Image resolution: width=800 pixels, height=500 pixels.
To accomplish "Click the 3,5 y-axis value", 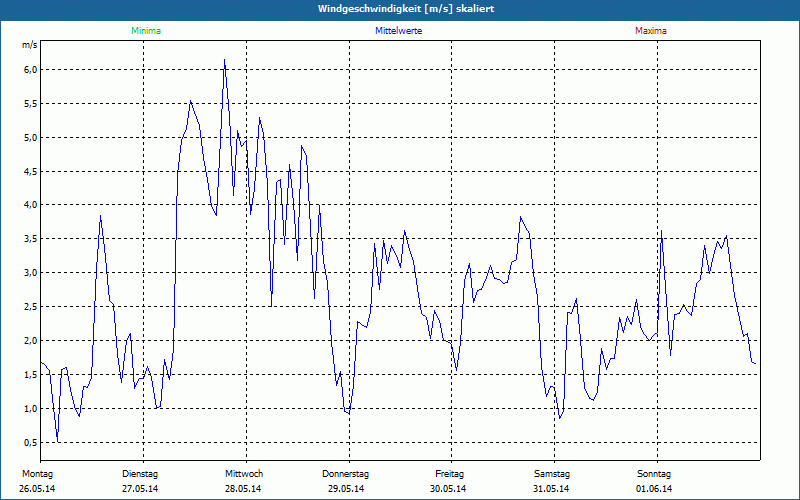I will click(x=31, y=239).
